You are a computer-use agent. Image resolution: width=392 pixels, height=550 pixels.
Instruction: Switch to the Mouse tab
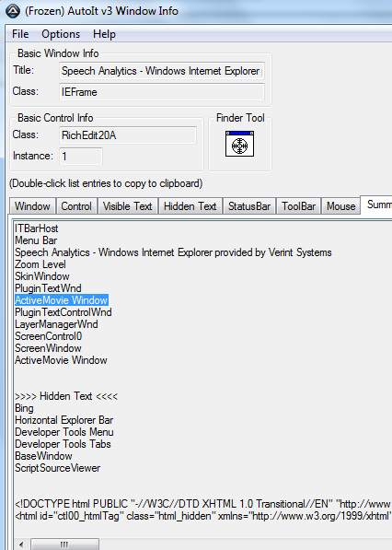tap(340, 205)
